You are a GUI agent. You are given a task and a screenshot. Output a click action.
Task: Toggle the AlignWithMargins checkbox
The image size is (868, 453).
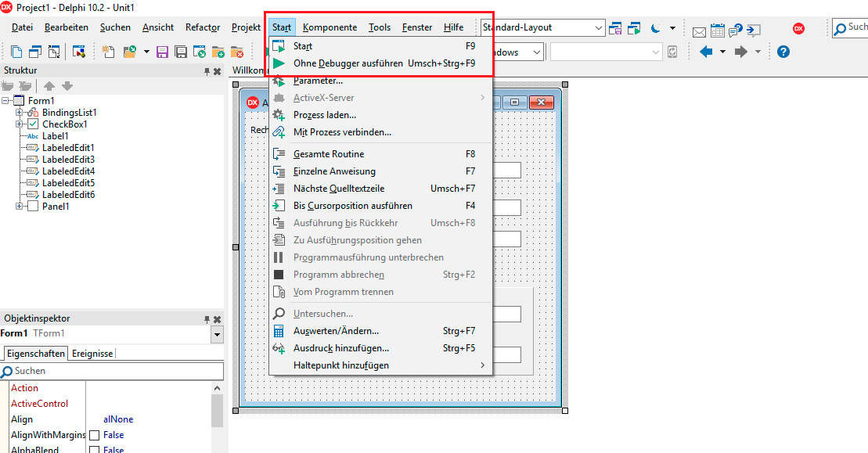(95, 435)
